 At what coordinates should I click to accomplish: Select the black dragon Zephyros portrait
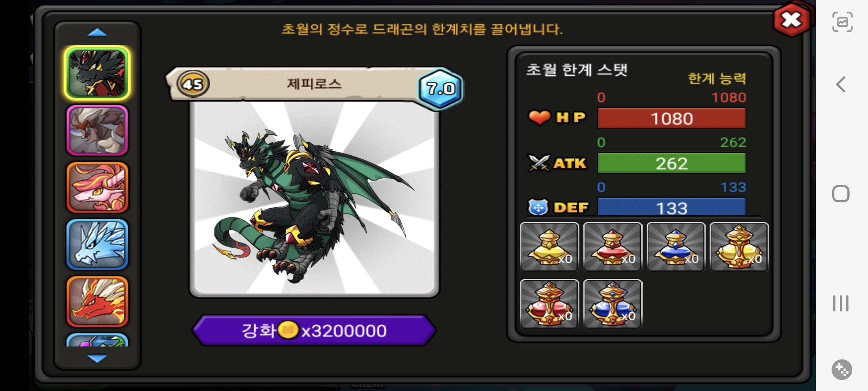[97, 73]
